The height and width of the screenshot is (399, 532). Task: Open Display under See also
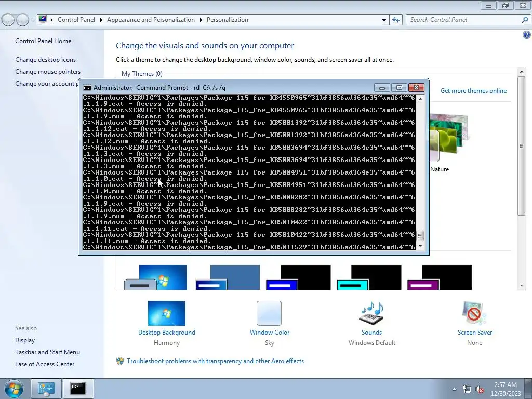tap(25, 340)
